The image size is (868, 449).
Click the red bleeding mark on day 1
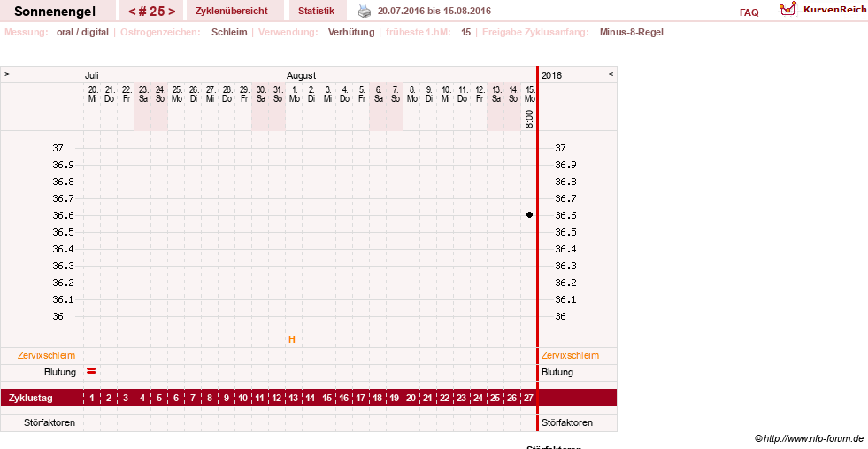click(92, 371)
